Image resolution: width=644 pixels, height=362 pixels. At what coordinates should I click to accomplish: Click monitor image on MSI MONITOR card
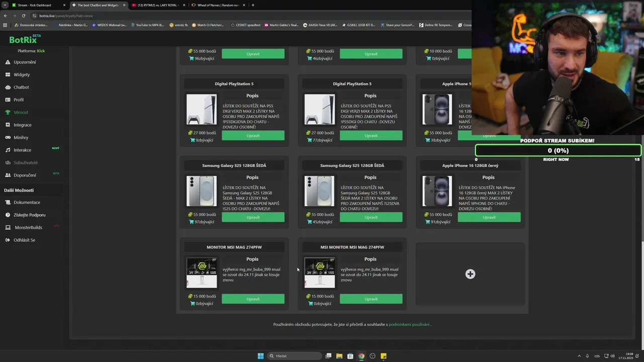pos(319,273)
